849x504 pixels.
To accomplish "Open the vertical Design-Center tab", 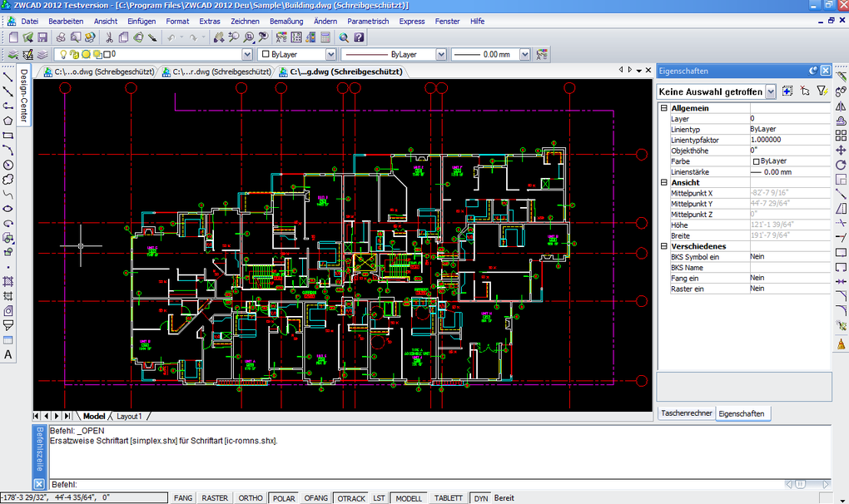I will click(x=24, y=95).
